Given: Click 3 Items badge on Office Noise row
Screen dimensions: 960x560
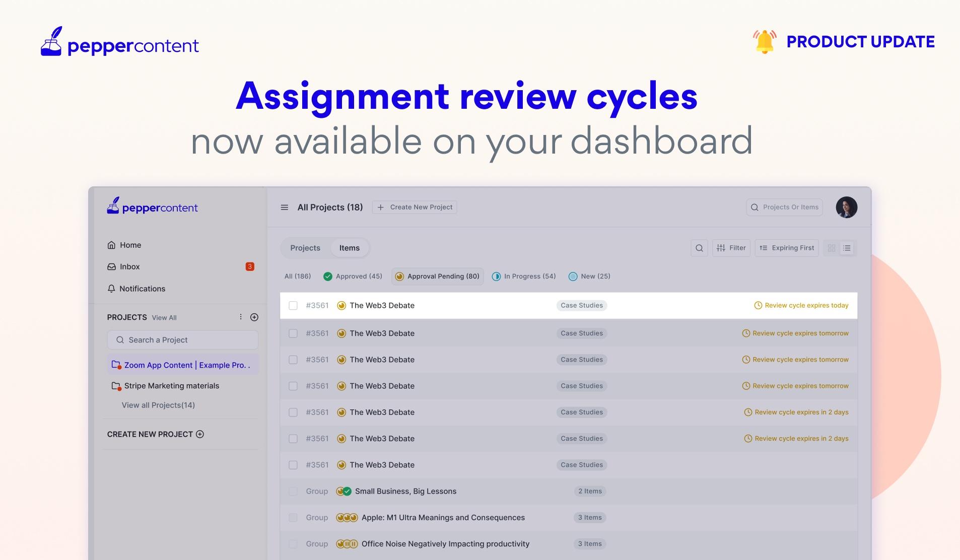Looking at the screenshot, I should (x=590, y=544).
